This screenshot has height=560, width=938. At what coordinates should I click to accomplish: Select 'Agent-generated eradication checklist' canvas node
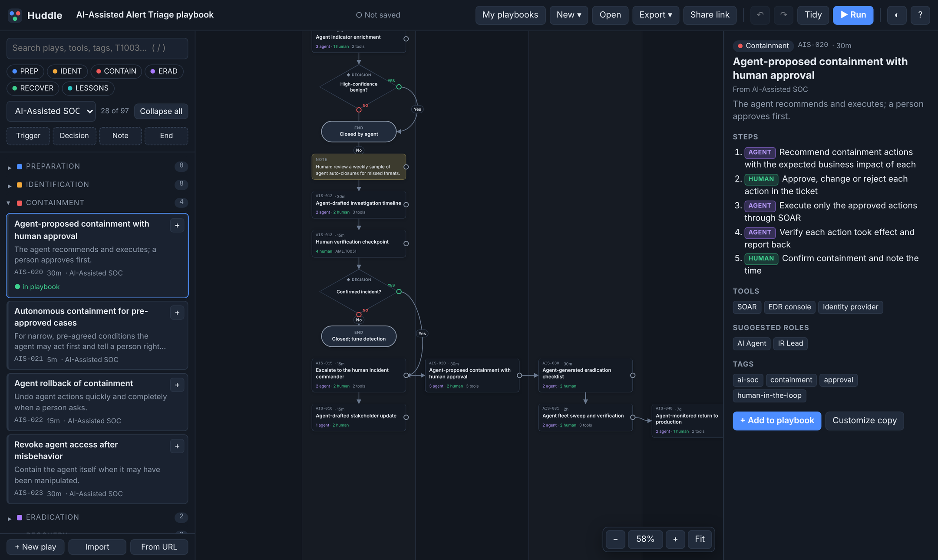[x=585, y=376]
